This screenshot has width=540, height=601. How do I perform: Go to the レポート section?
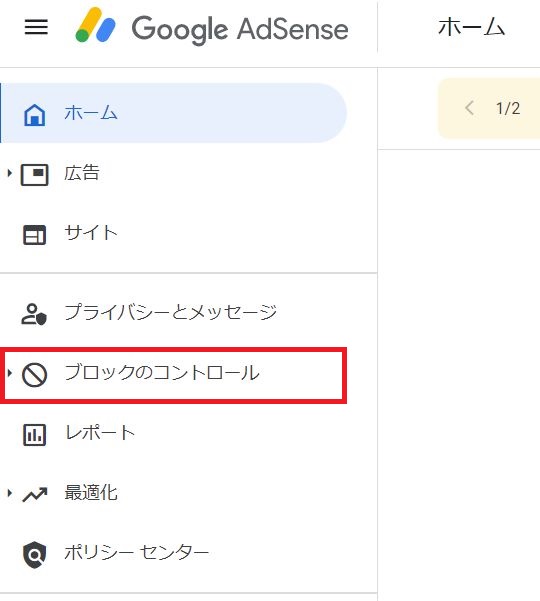173,433
